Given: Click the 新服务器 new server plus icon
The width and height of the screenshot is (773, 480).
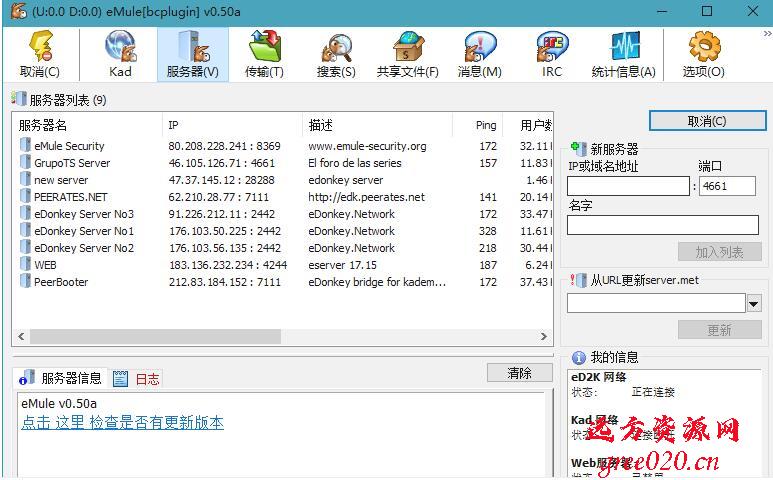Looking at the screenshot, I should click(578, 148).
